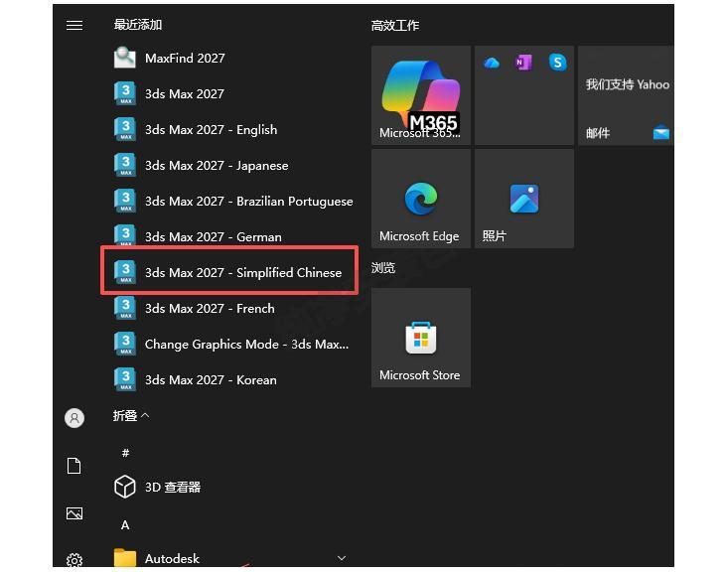Viewport: 728px width, 572px height.
Task: Click the # alphabet section header
Action: click(x=125, y=453)
